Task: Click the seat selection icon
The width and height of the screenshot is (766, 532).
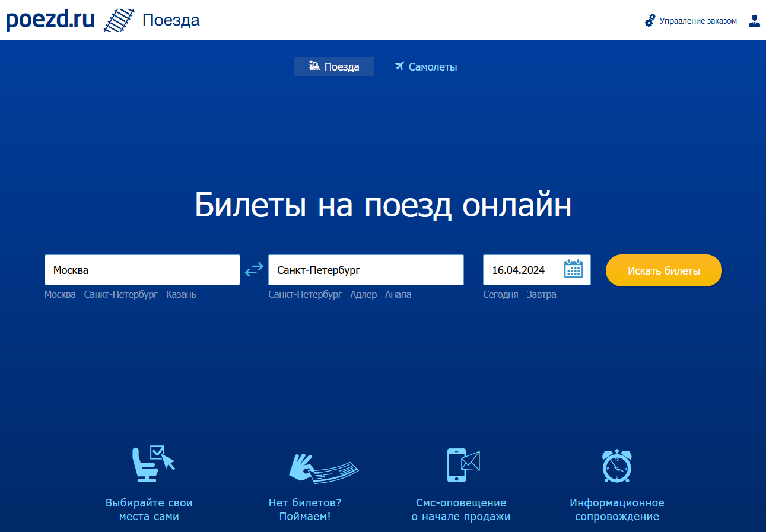Action: pos(153,463)
